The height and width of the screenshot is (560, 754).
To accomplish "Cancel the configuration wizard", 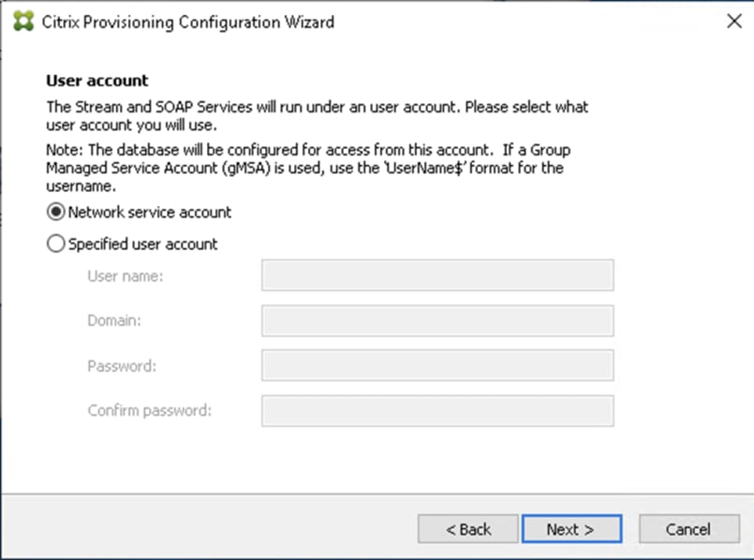I will [687, 528].
